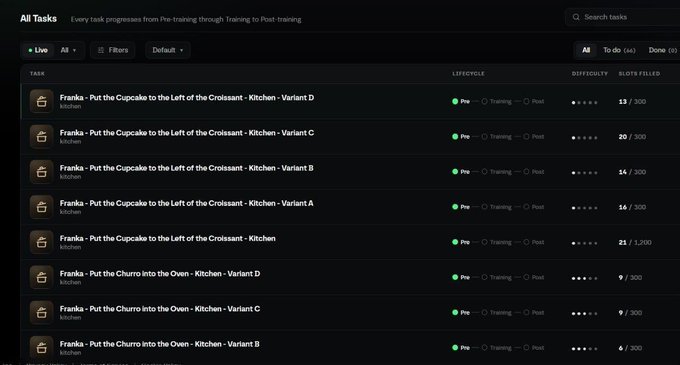This screenshot has height=365, width=680.
Task: Open task Churro into the Oven Variant B
Action: [160, 344]
